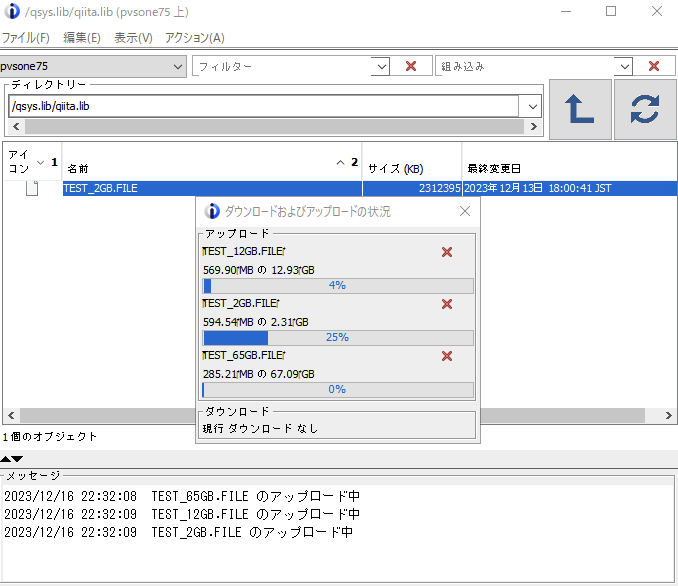Click the TEST_65GB.FILE 0% progress bar
The image size is (678, 586).
point(338,389)
